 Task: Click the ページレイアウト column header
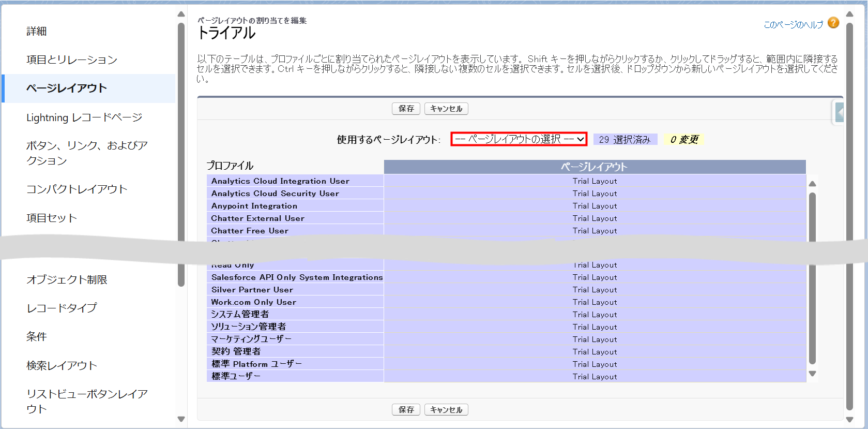595,167
